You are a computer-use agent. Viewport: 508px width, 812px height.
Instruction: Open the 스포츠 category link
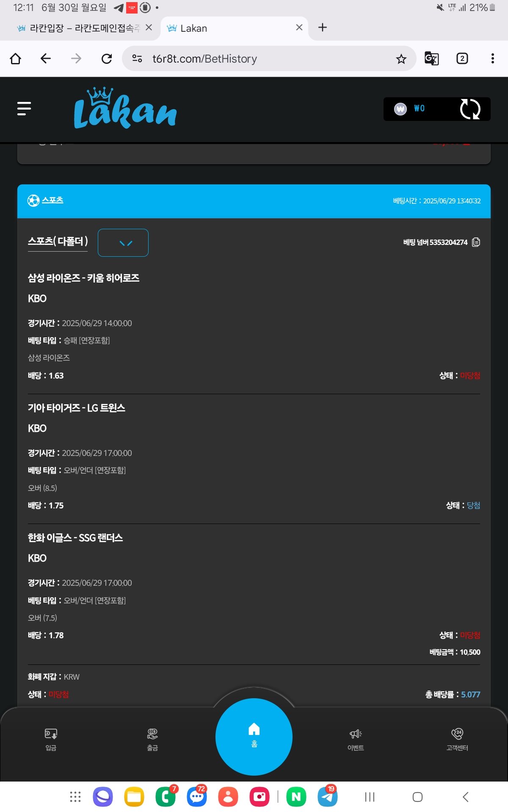point(52,200)
